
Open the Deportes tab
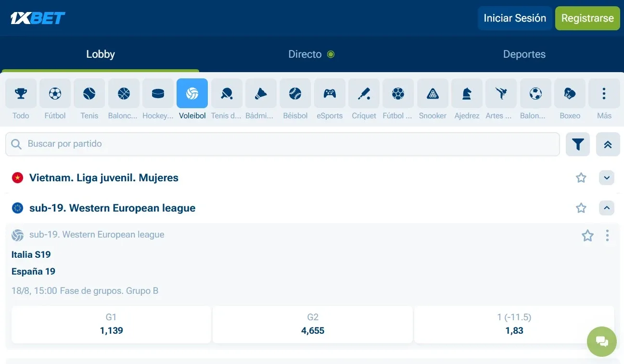(x=524, y=54)
